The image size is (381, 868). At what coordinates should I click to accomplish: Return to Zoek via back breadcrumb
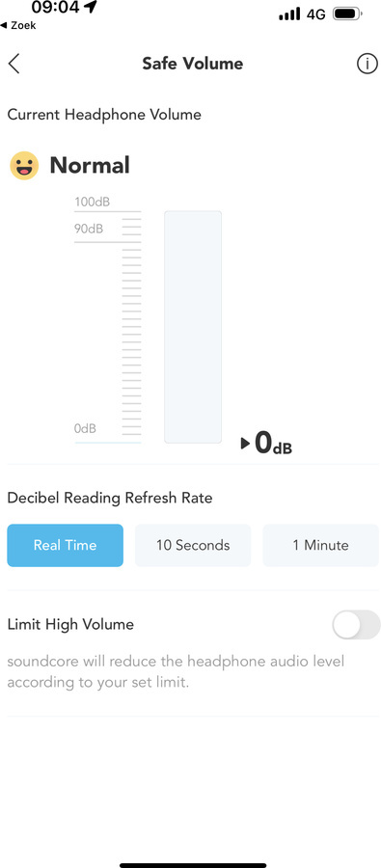click(x=17, y=25)
